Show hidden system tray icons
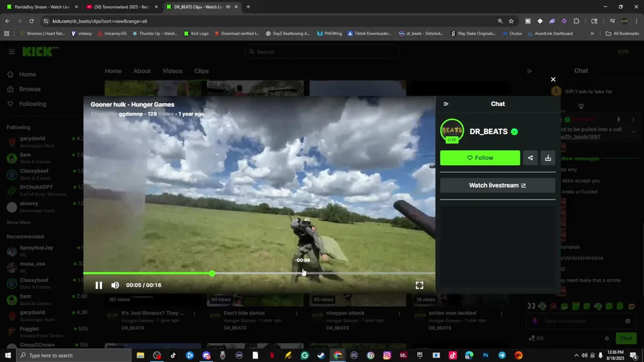644x362 pixels. click(x=576, y=355)
